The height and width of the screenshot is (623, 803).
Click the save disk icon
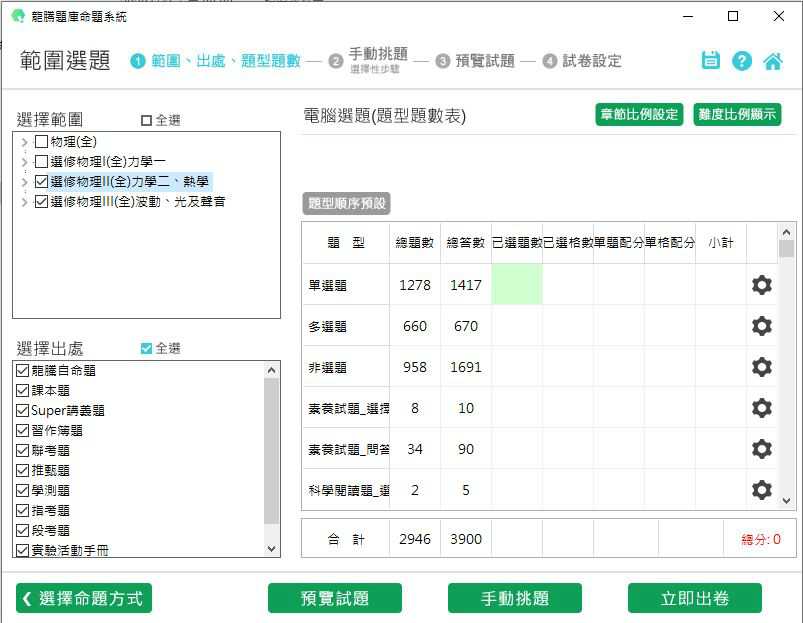pyautogui.click(x=710, y=60)
